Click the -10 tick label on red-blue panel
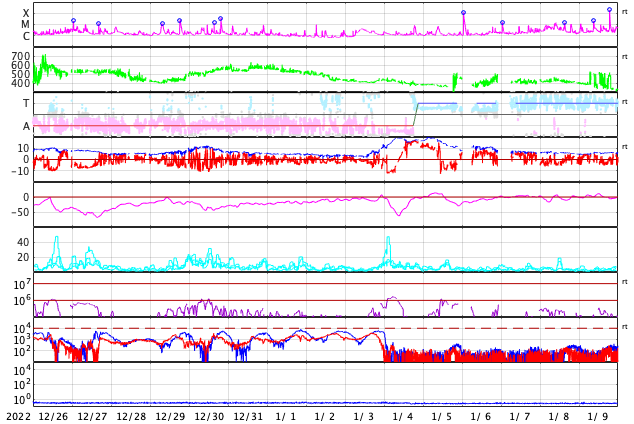Viewport: 634px width, 424px height. [x=20, y=171]
